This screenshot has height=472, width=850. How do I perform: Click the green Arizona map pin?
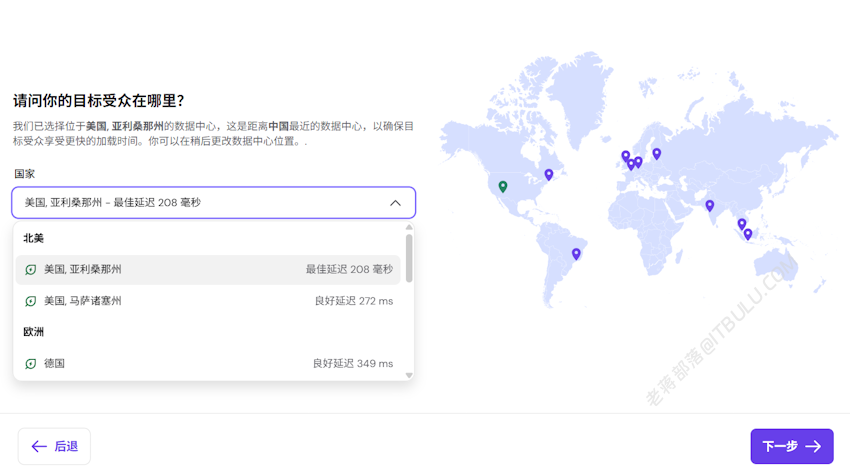(x=503, y=186)
